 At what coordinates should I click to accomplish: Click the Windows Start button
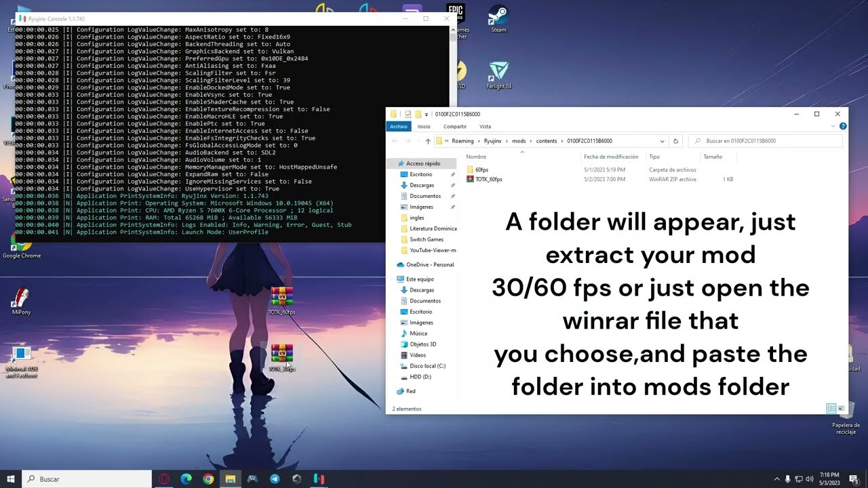(11, 479)
